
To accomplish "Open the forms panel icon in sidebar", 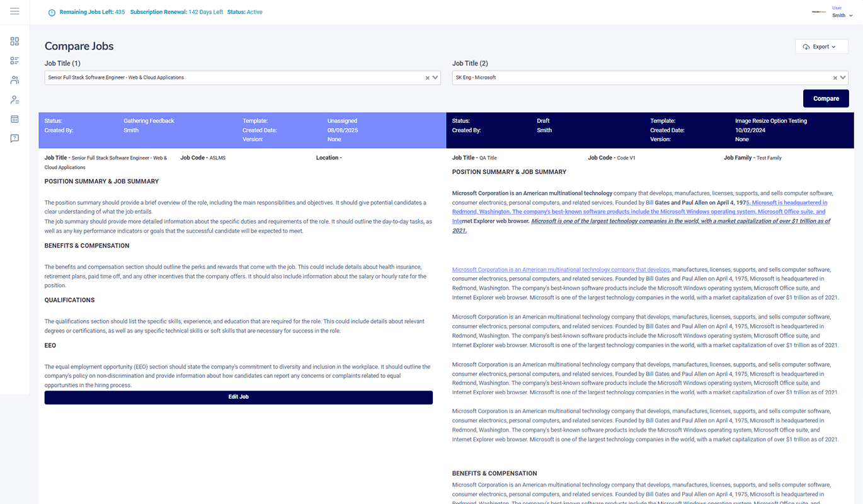I will tap(14, 118).
